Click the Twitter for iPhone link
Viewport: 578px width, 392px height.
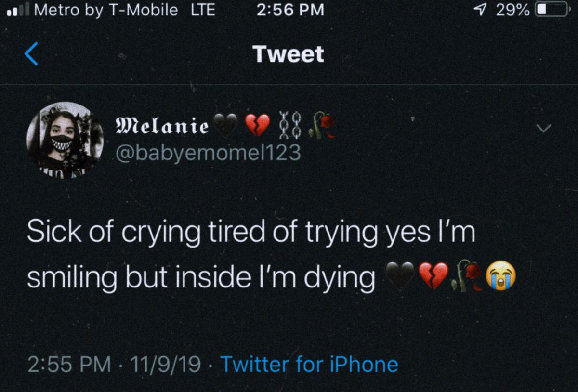(x=309, y=364)
